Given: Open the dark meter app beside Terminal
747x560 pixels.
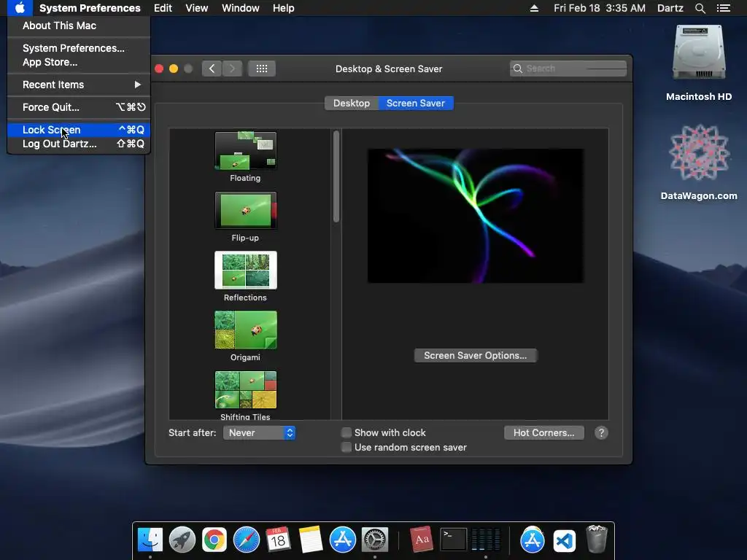Looking at the screenshot, I should (485, 540).
